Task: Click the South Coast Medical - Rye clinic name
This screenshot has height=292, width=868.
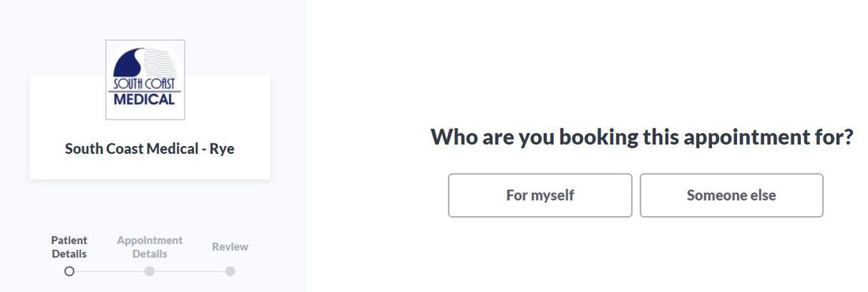Action: point(149,148)
